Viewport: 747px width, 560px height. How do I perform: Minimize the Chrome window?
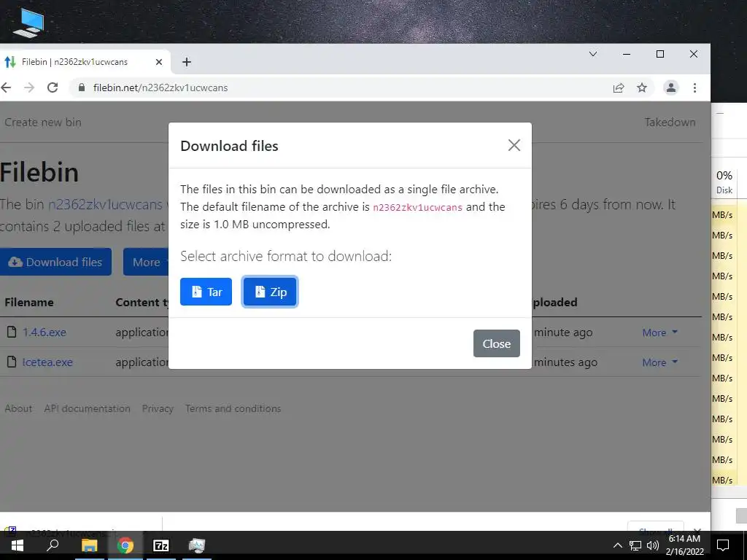[x=627, y=54]
